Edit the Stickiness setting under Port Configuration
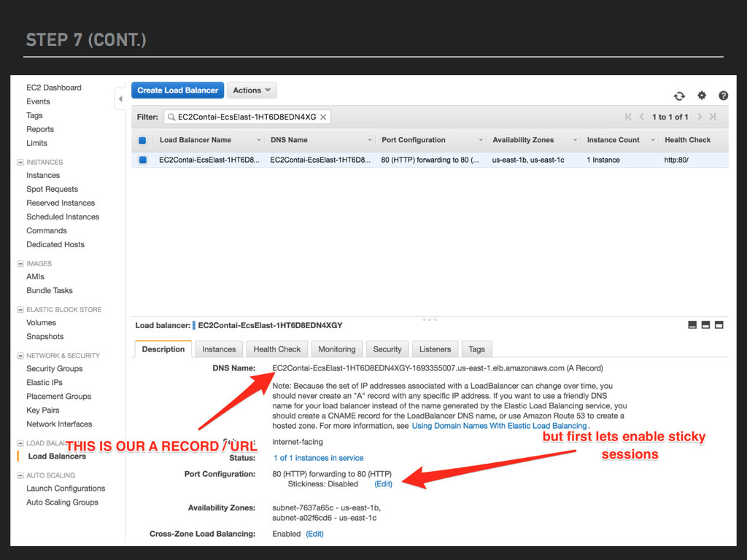This screenshot has width=747, height=560. (384, 484)
